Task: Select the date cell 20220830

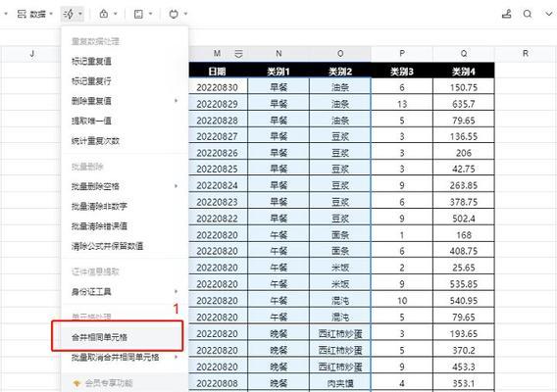Action: pyautogui.click(x=218, y=87)
